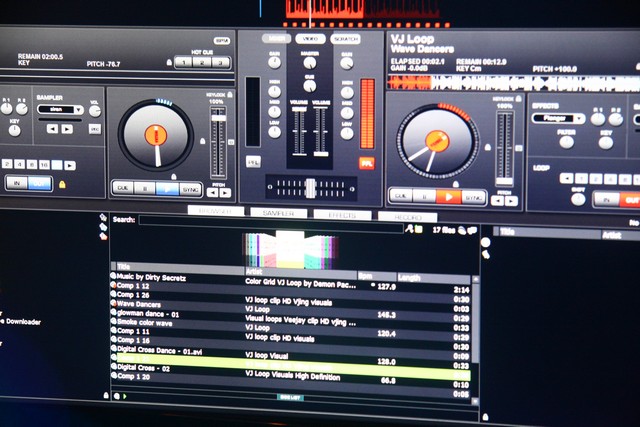Click the left channel GAIN knob
Image resolution: width=640 pixels, height=427 pixels.
coord(274,62)
